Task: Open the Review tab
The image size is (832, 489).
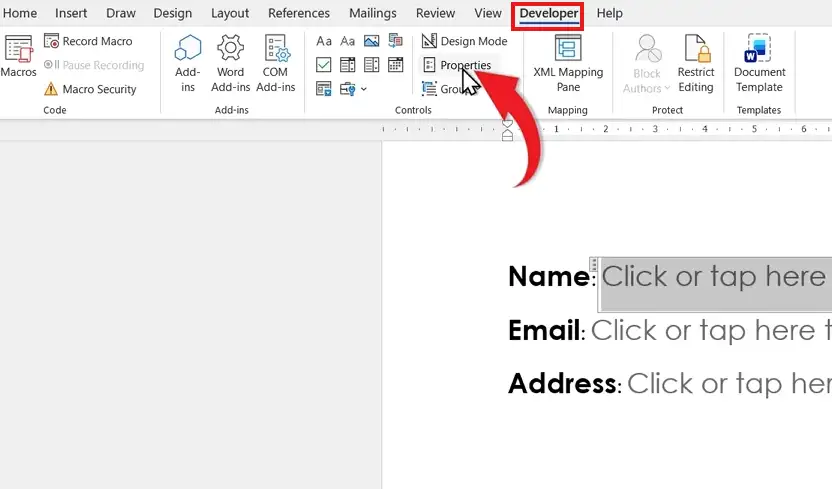Action: (435, 13)
